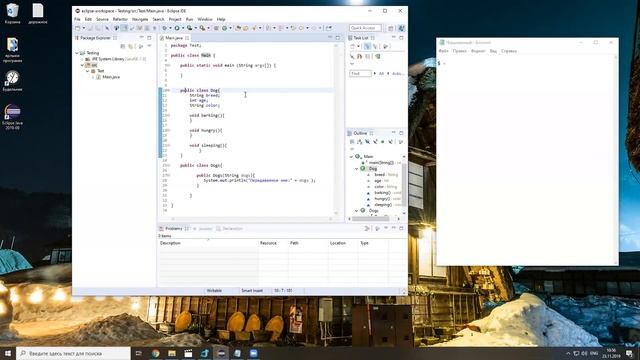
Task: Click the Writable status bar entry
Action: (214, 291)
